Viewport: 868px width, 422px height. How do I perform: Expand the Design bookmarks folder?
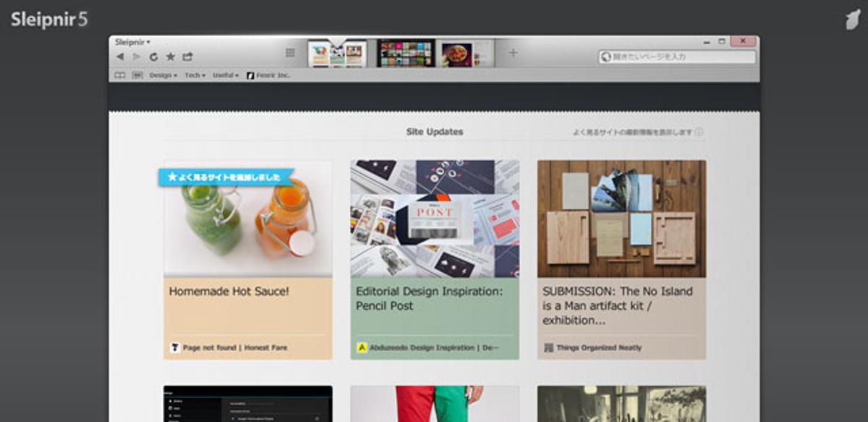click(163, 75)
